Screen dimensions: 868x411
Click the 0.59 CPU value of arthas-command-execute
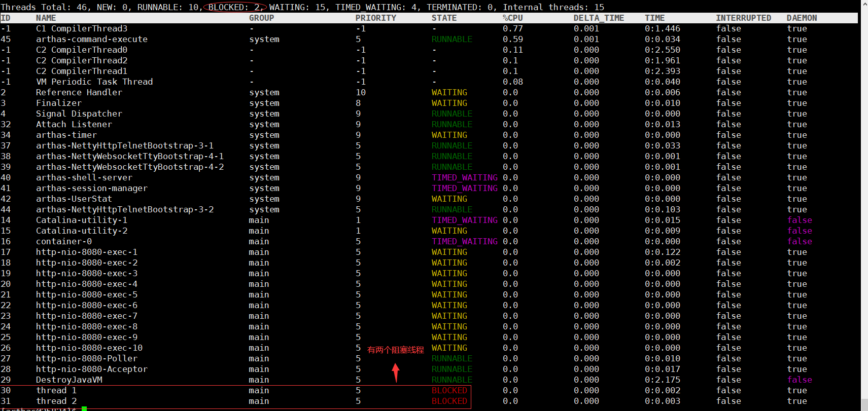point(513,39)
